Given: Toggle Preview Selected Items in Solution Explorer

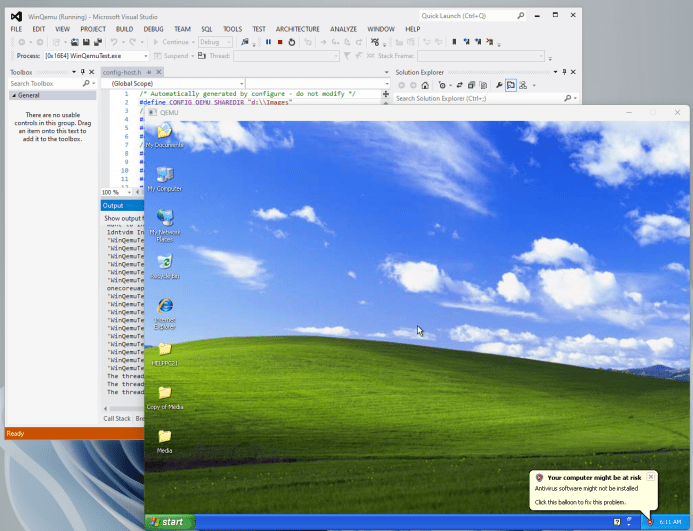Looking at the screenshot, I should click(x=511, y=85).
